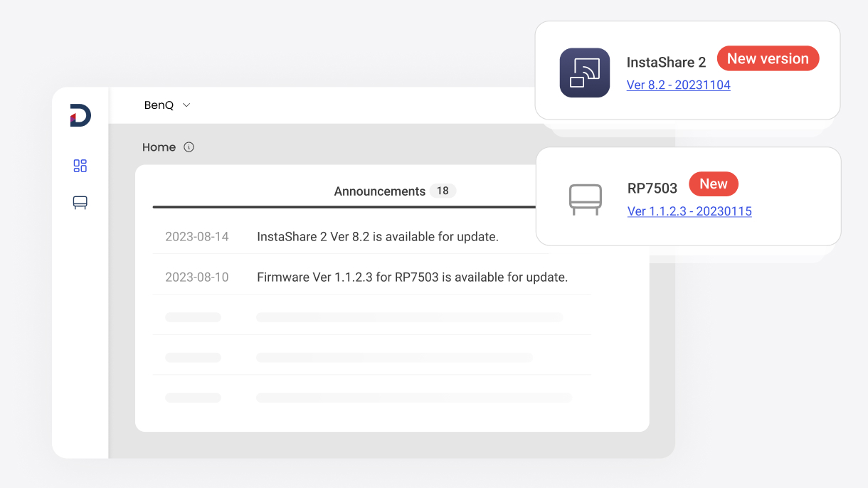Screen dimensions: 868x488
Task: Open the Ver 8.2 - 20231104 link
Action: 678,85
